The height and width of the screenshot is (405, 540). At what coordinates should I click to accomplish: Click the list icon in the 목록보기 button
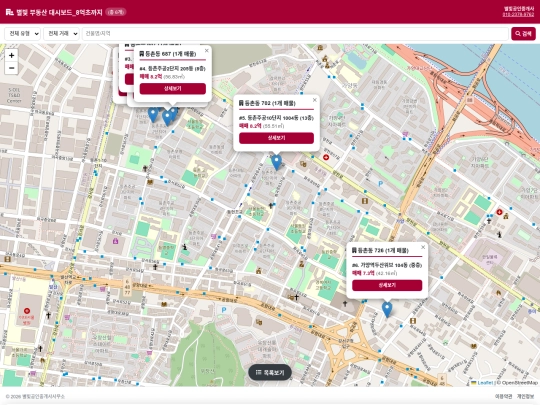(259, 373)
